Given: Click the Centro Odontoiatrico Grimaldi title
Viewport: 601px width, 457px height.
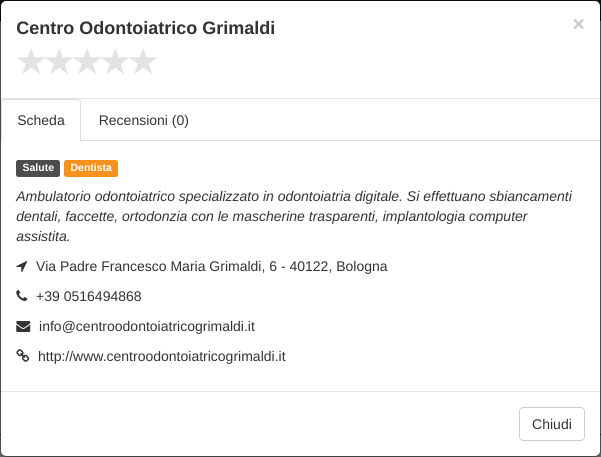Looking at the screenshot, I should tap(146, 28).
